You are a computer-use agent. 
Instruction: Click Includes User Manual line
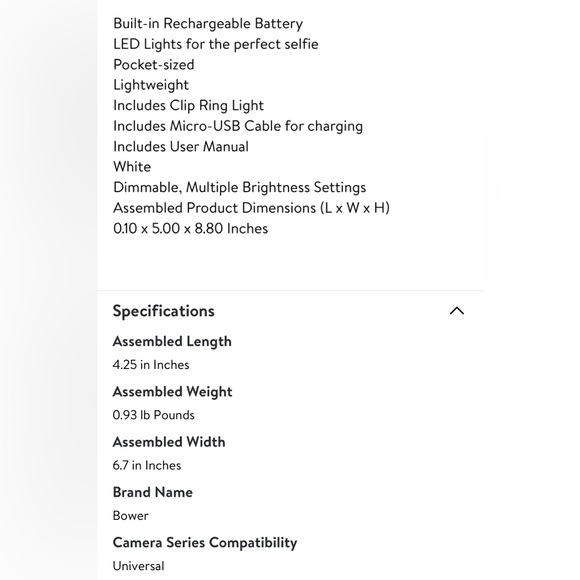tap(181, 146)
